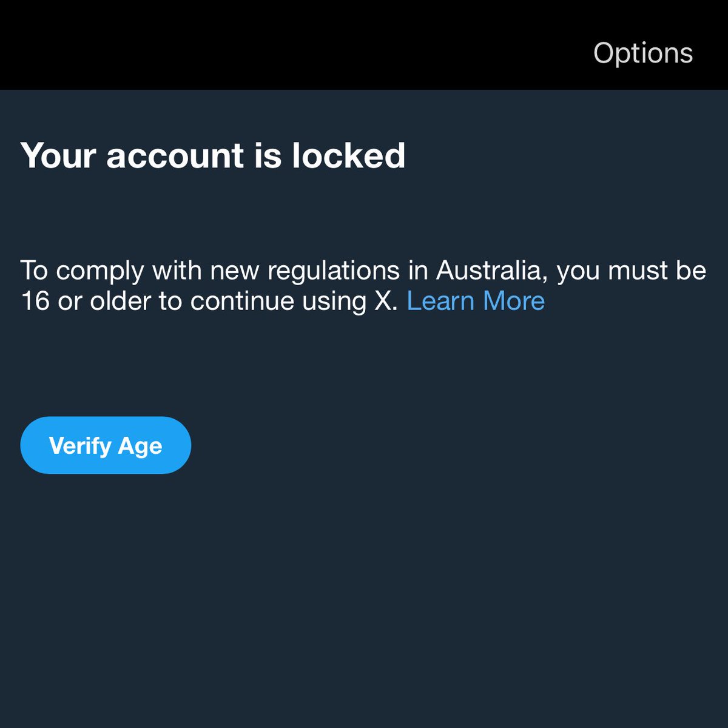Image resolution: width=728 pixels, height=728 pixels.
Task: Start age verification with the blue button
Action: 106,445
